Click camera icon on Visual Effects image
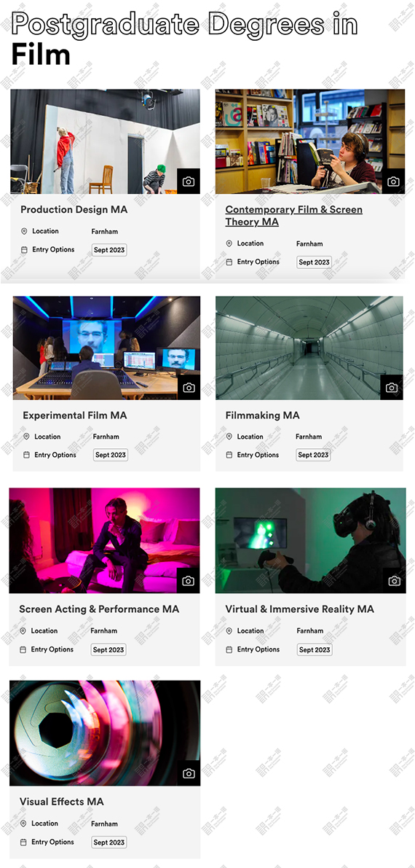 (189, 773)
